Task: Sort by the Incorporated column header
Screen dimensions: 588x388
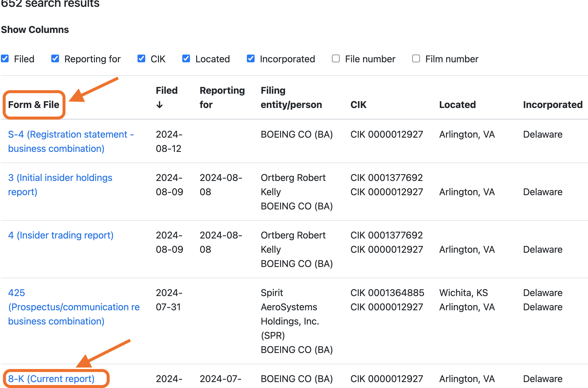Action: (553, 105)
